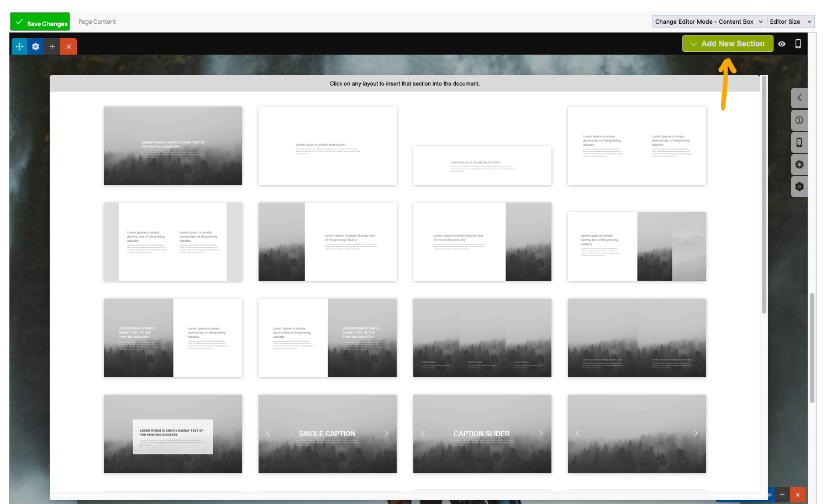The height and width of the screenshot is (504, 826).
Task: Open the info icon in the right sidebar
Action: click(x=799, y=120)
